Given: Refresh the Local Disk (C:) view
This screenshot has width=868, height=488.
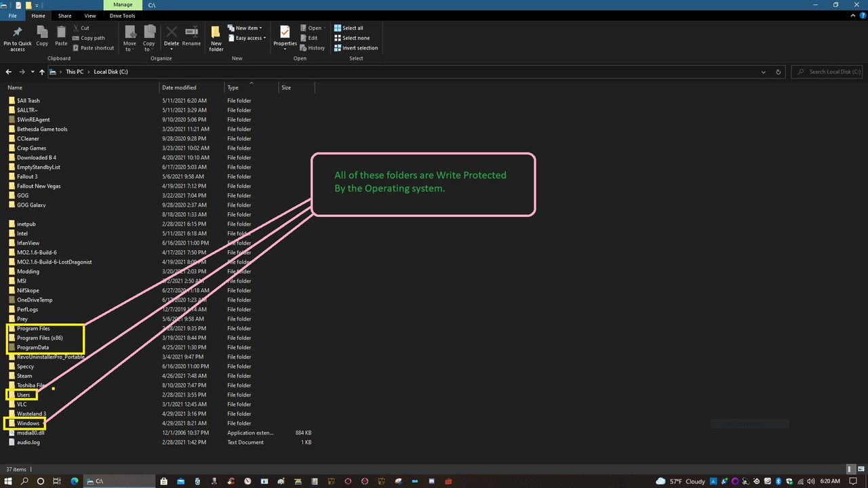Looking at the screenshot, I should pos(778,72).
